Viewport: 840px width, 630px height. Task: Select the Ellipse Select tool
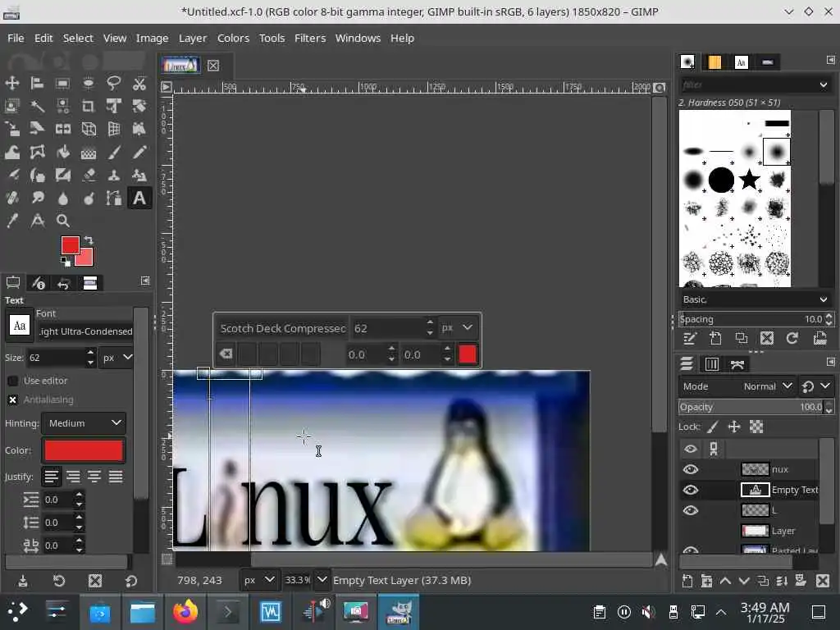[x=89, y=83]
